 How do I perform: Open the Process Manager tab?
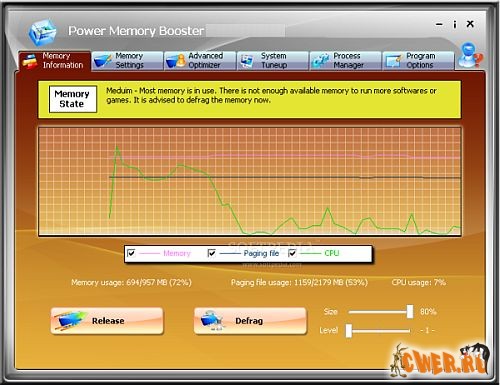click(x=346, y=61)
